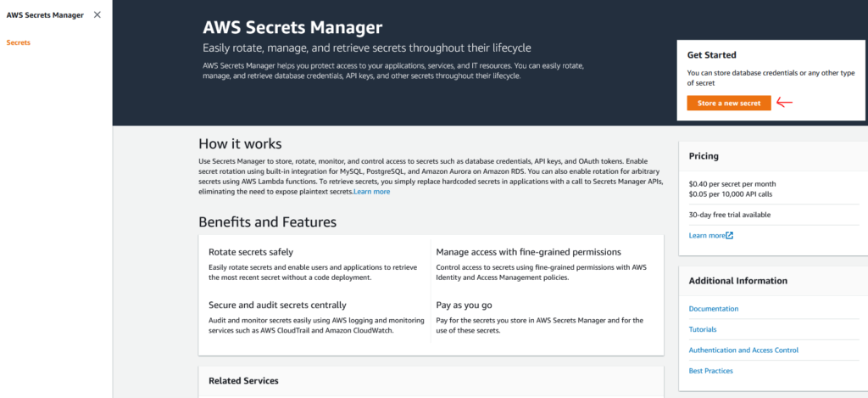Screen dimensions: 868x398
Task: Click the Get Started card heading
Action: [711, 55]
